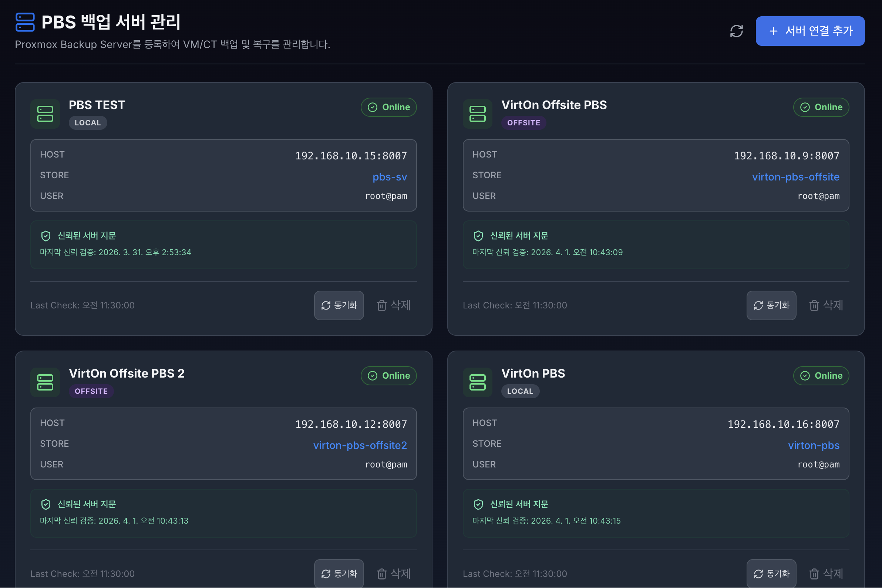The height and width of the screenshot is (588, 882).
Task: Delete the PBS TEST server
Action: point(394,305)
